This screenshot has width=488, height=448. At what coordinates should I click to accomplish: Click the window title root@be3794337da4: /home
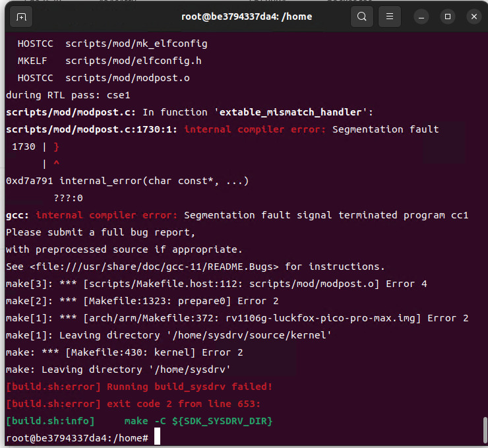(247, 16)
